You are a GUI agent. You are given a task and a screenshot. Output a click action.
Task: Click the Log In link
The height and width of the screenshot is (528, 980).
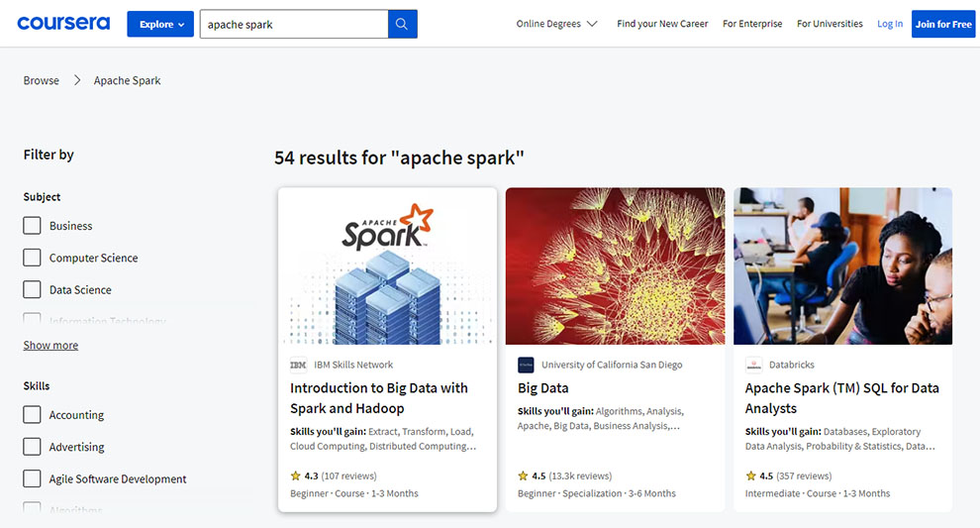[x=889, y=24]
